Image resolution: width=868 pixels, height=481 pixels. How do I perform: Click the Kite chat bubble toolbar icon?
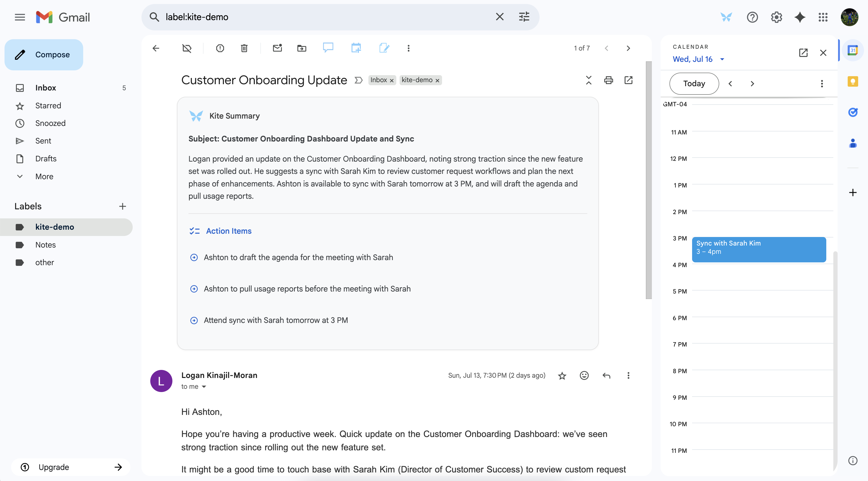click(x=328, y=48)
